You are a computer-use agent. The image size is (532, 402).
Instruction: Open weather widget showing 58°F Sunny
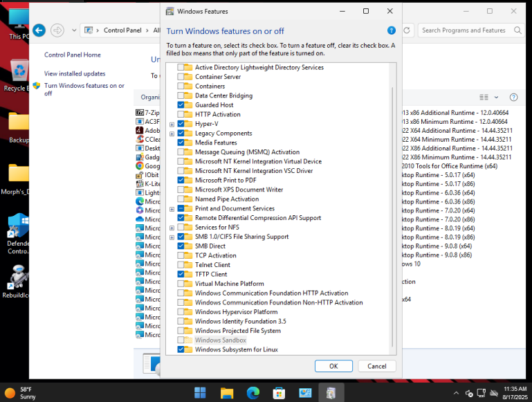(20, 393)
